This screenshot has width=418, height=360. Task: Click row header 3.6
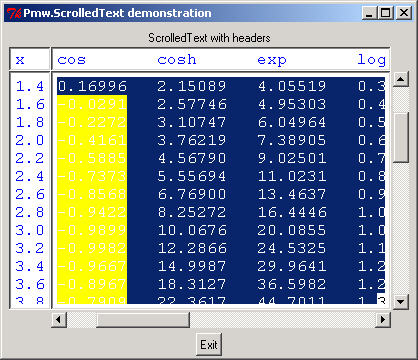(x=30, y=284)
